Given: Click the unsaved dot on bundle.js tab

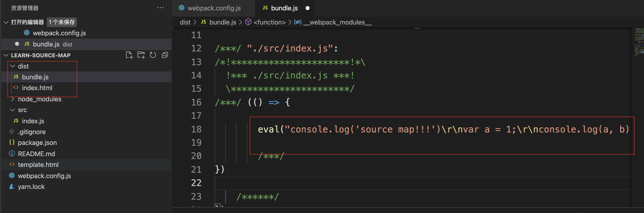Looking at the screenshot, I should tap(307, 8).
